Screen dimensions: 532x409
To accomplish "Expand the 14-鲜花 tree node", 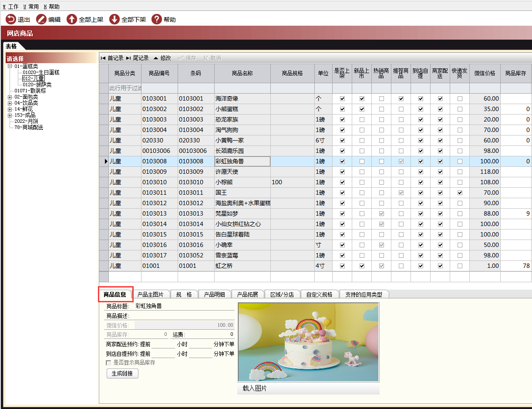I will point(10,109).
